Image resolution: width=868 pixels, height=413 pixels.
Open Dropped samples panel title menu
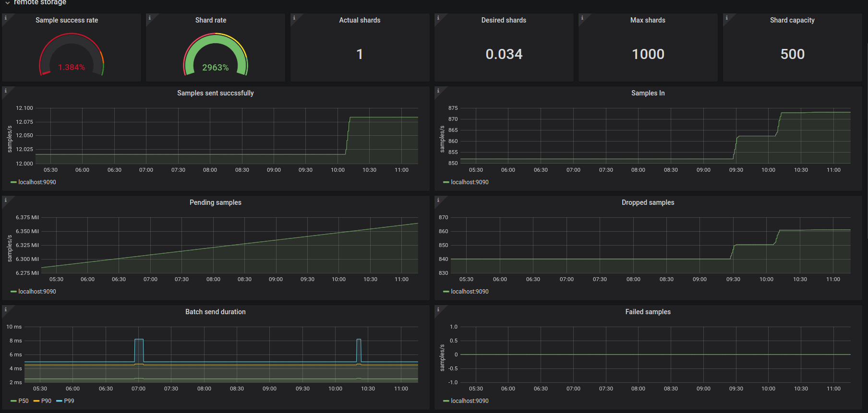pos(648,202)
